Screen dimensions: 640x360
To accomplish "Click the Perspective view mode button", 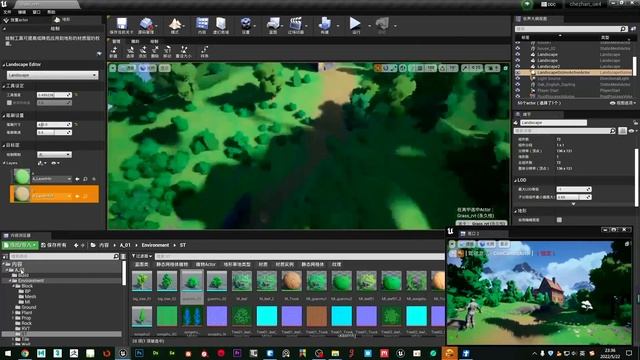I will coord(127,68).
